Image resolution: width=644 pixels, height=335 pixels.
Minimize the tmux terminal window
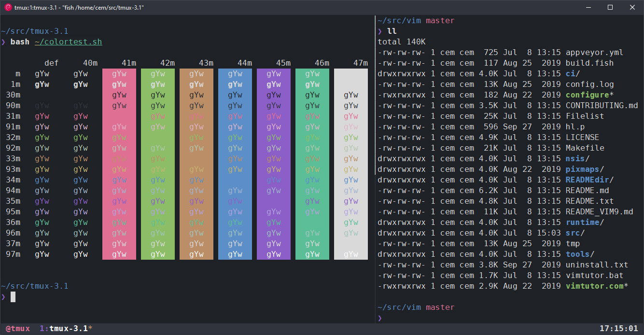tap(588, 7)
